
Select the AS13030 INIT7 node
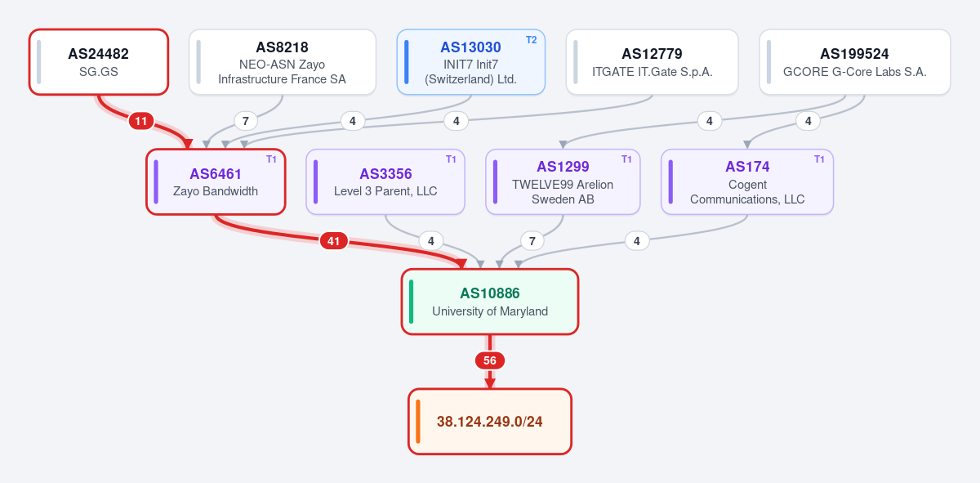pos(470,62)
